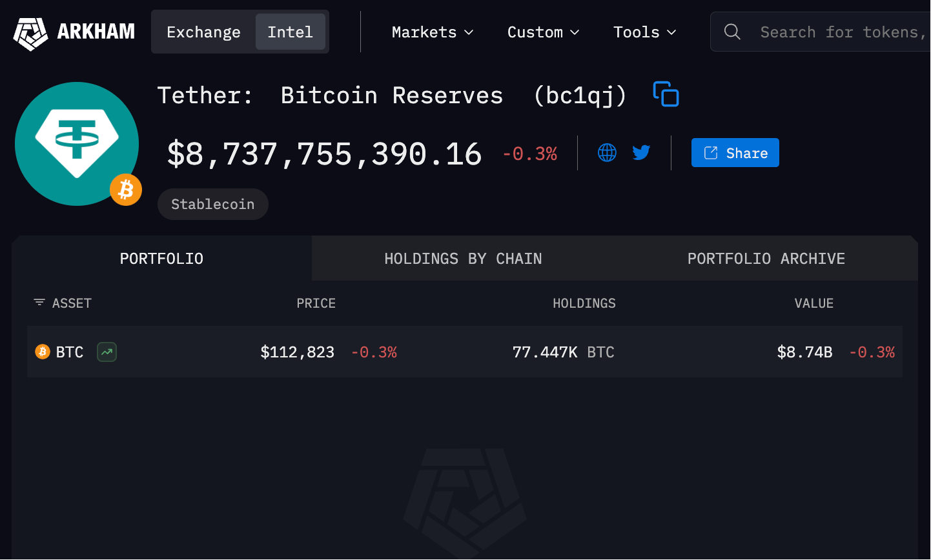This screenshot has width=931, height=560.
Task: Open Tether's Twitter profile
Action: click(x=641, y=153)
